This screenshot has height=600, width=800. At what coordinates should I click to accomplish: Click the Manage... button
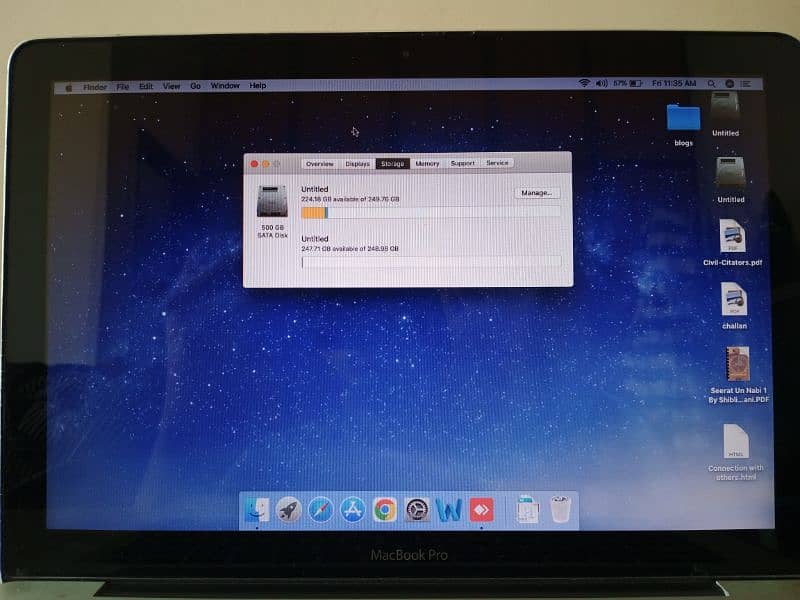pyautogui.click(x=537, y=193)
